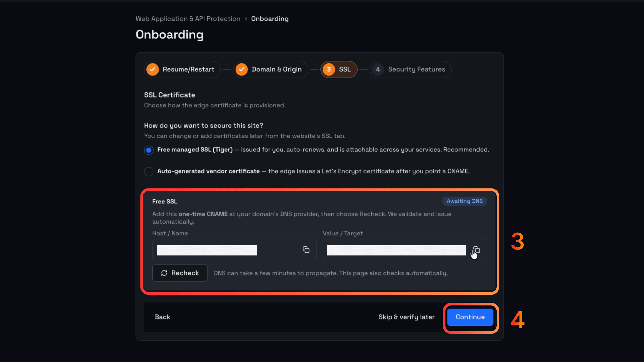Select Auto-generated vendor certificate option
The image size is (644, 362).
(x=149, y=172)
